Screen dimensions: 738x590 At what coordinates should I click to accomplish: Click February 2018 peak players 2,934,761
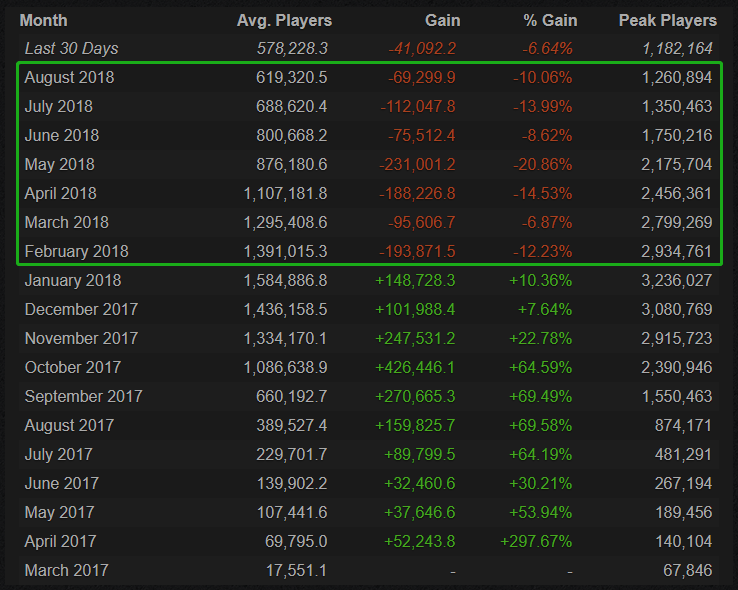(676, 252)
